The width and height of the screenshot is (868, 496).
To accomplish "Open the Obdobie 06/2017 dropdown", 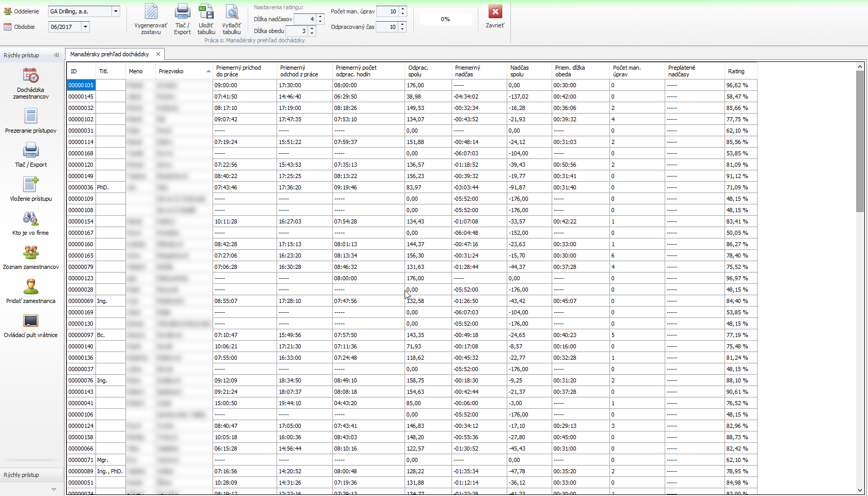I will (x=85, y=27).
